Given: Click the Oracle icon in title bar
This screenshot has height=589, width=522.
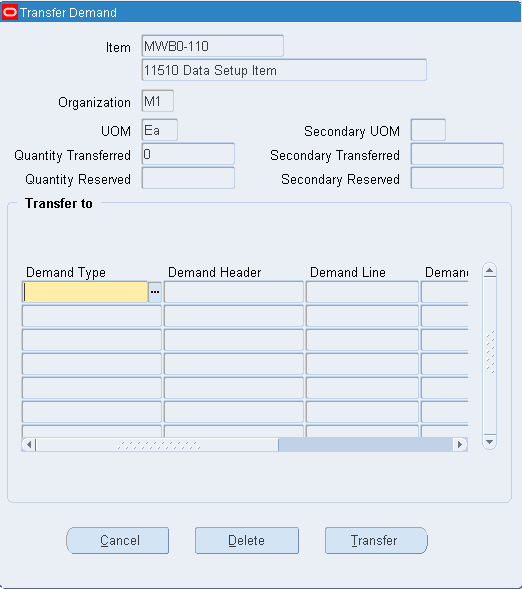Looking at the screenshot, I should tap(10, 12).
